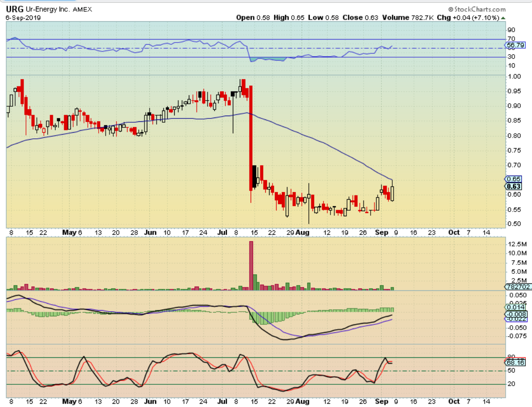Click the 0.65 moving average price tag

[514, 179]
